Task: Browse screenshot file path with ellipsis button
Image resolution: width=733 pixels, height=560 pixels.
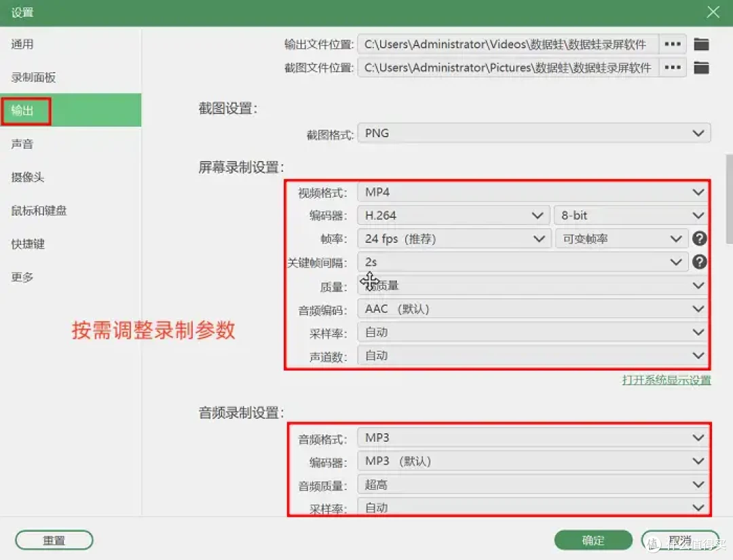Action: (x=672, y=67)
